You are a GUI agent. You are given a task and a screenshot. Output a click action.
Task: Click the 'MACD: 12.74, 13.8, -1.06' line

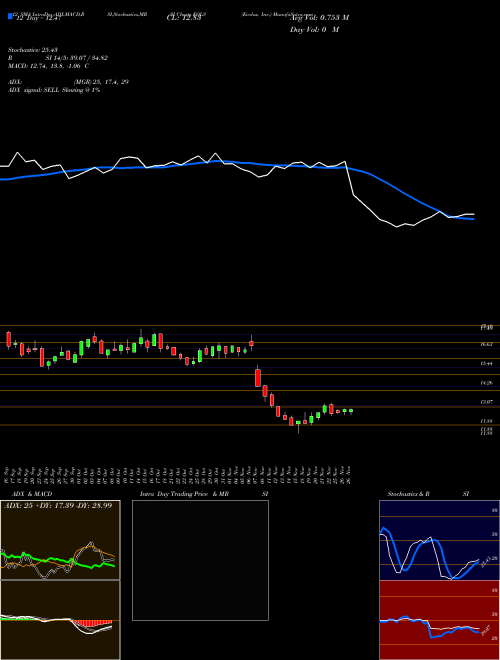tap(48, 66)
